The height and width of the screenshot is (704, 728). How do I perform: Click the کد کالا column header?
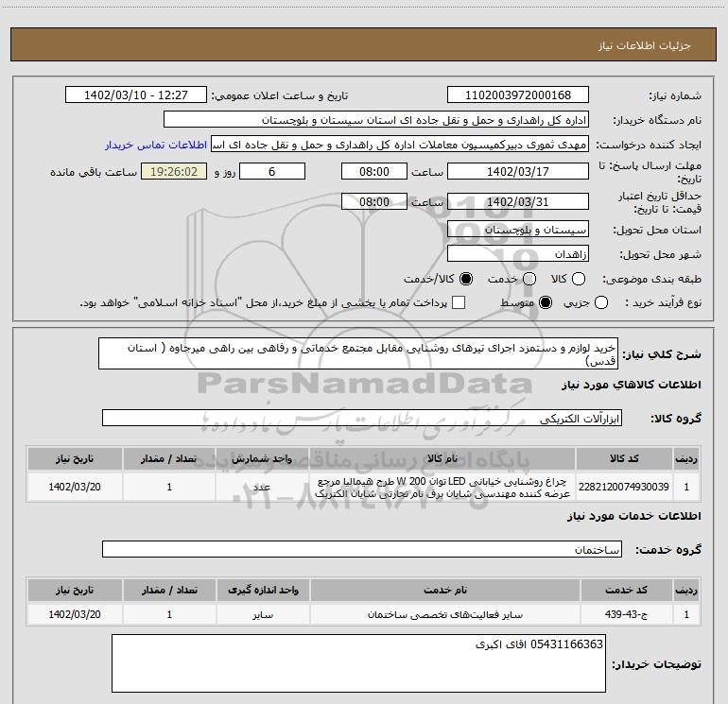624,459
